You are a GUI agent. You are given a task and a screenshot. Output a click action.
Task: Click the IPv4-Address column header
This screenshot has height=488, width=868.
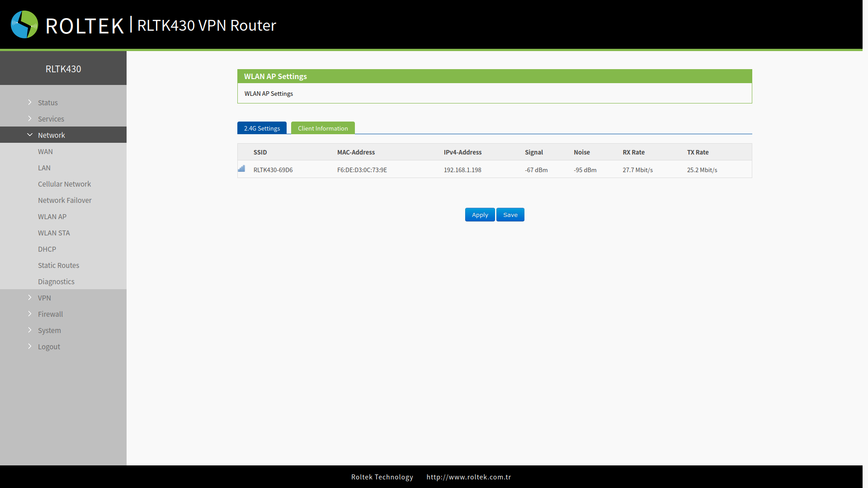462,152
